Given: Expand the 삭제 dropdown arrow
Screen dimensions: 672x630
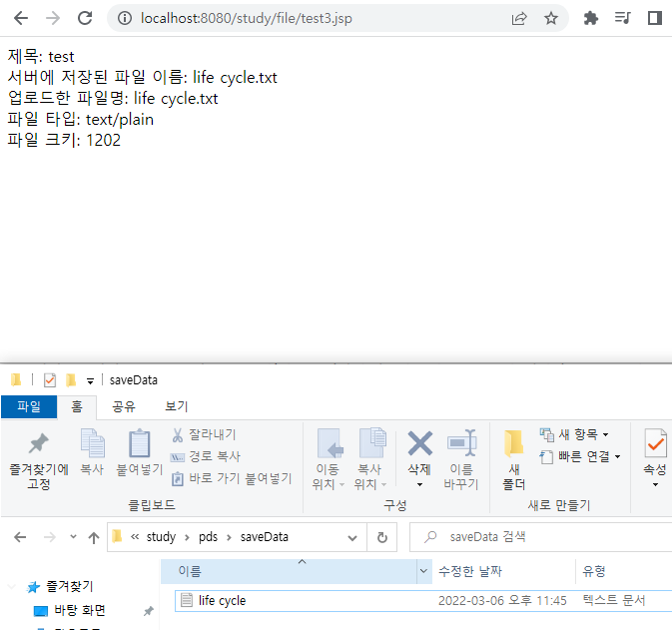Looking at the screenshot, I should (x=419, y=484).
